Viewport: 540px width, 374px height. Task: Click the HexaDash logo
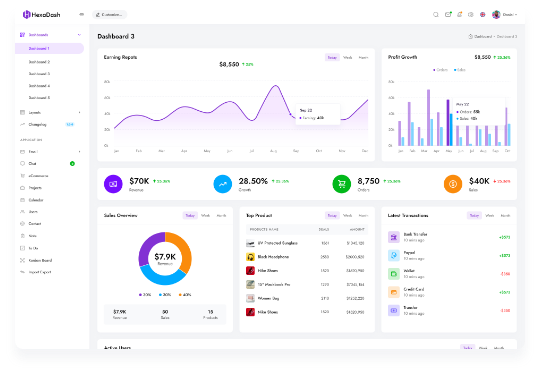(x=41, y=14)
